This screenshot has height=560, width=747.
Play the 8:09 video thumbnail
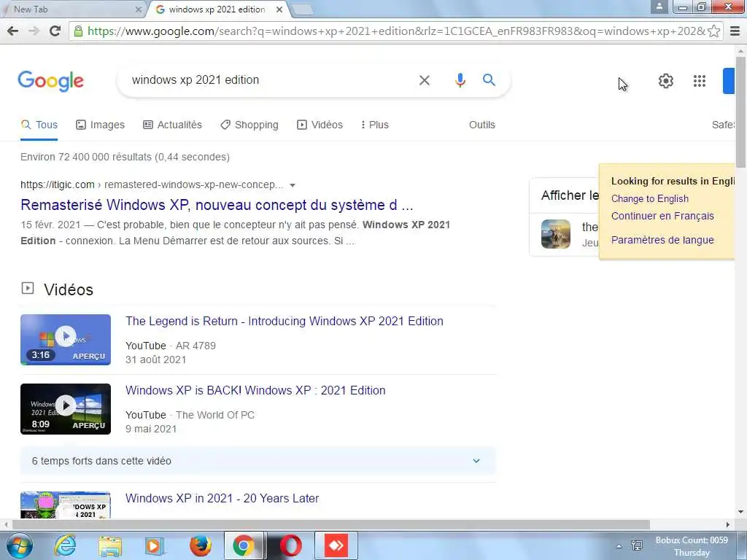tap(66, 409)
